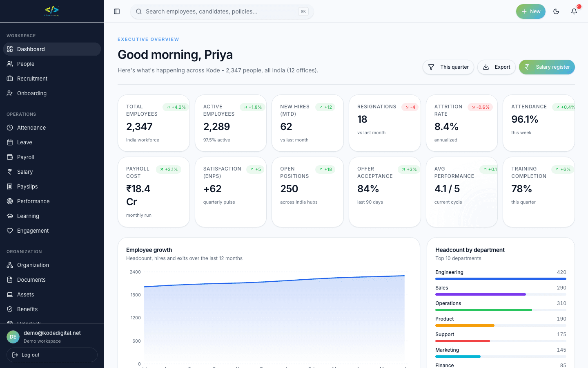The height and width of the screenshot is (368, 588).
Task: Click the download icon on Export
Action: [486, 67]
